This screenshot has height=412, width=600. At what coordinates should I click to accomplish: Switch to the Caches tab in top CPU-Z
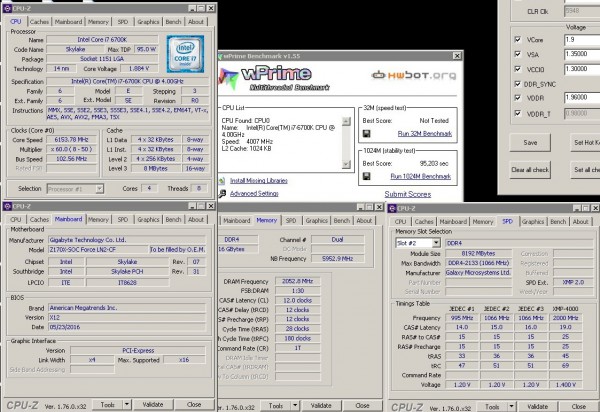pyautogui.click(x=40, y=21)
